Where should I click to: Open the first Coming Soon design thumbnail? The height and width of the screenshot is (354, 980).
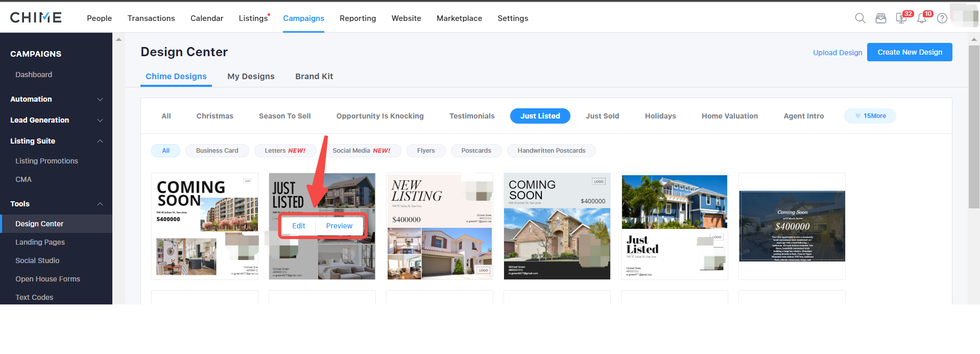click(x=205, y=226)
